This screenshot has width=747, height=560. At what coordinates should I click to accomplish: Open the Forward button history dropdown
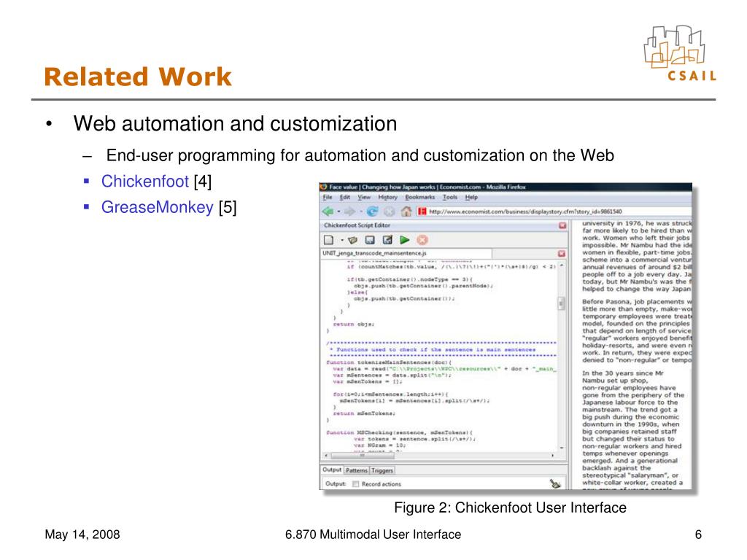(360, 212)
